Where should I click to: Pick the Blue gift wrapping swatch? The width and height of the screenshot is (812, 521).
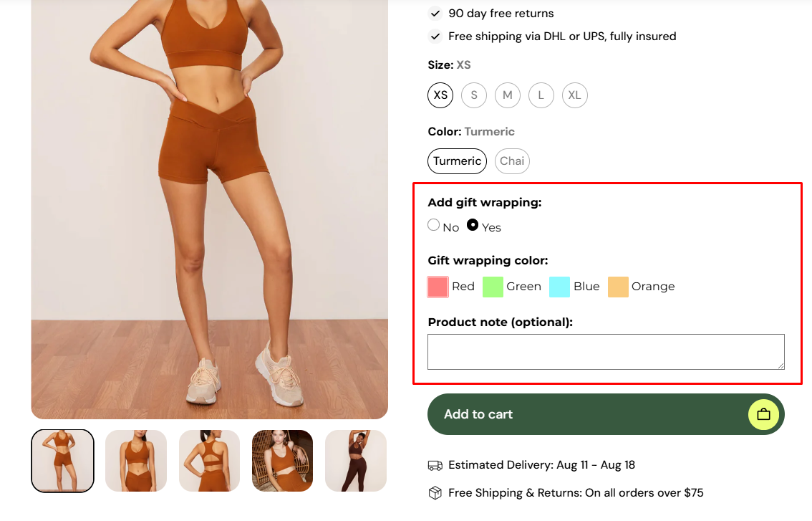[559, 287]
